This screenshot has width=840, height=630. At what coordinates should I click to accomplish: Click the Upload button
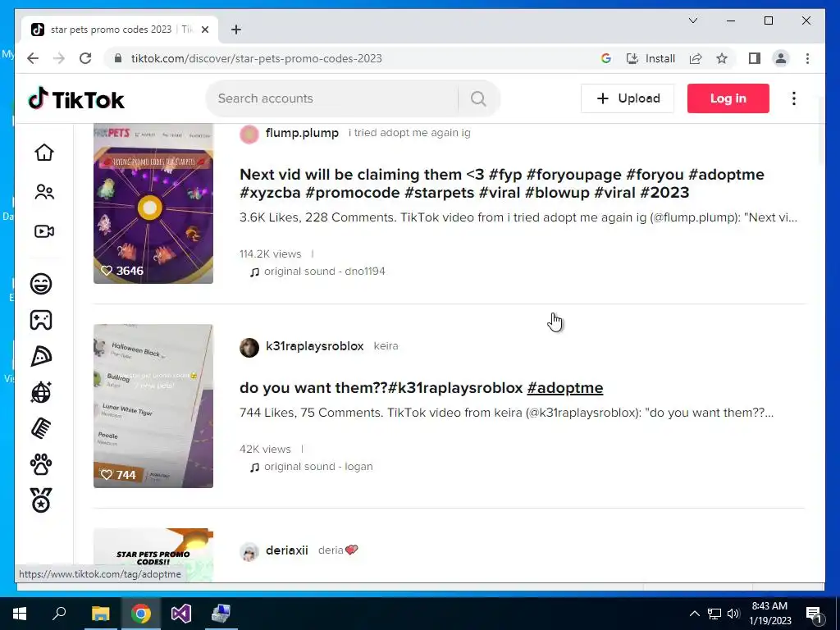point(628,98)
